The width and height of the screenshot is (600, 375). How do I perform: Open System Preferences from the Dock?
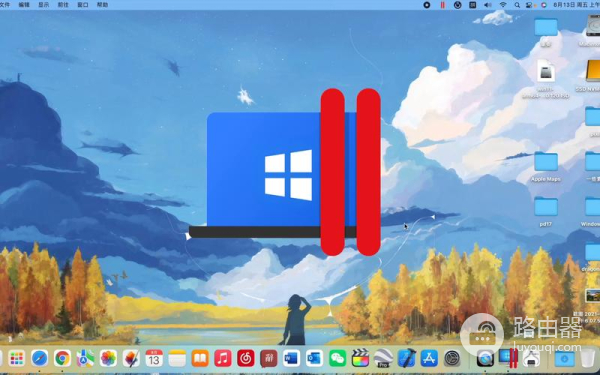point(452,359)
